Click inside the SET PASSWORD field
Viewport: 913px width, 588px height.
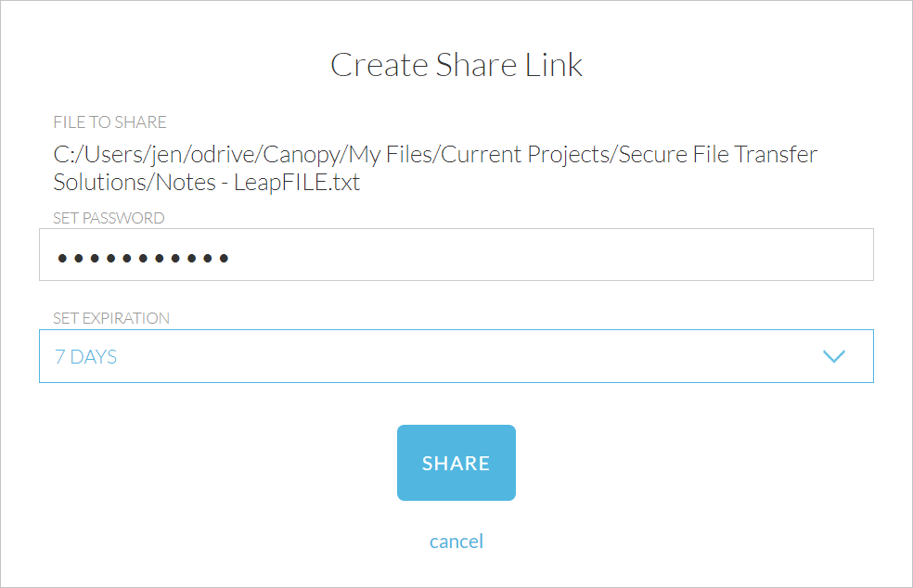(x=456, y=253)
